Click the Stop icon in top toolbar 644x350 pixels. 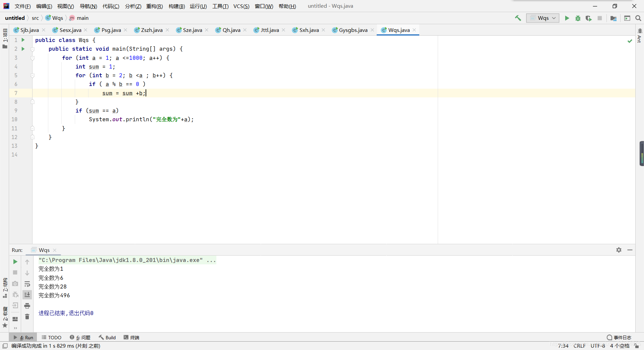[600, 18]
